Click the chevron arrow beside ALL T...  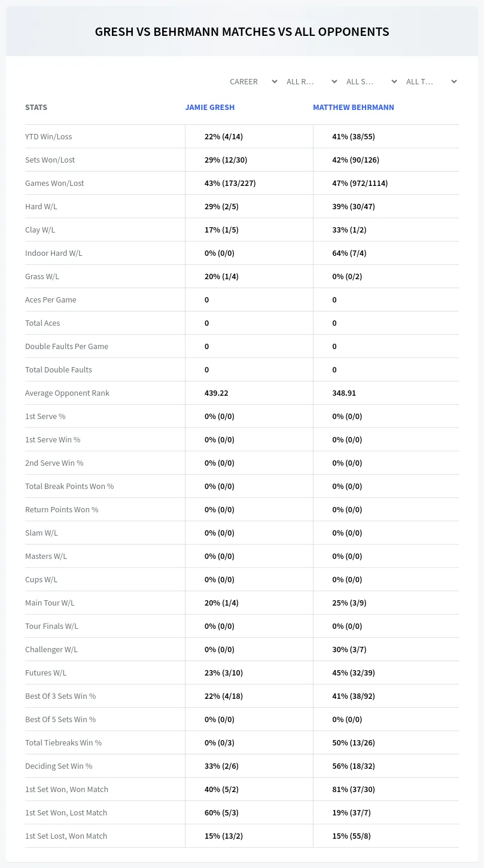(x=453, y=81)
